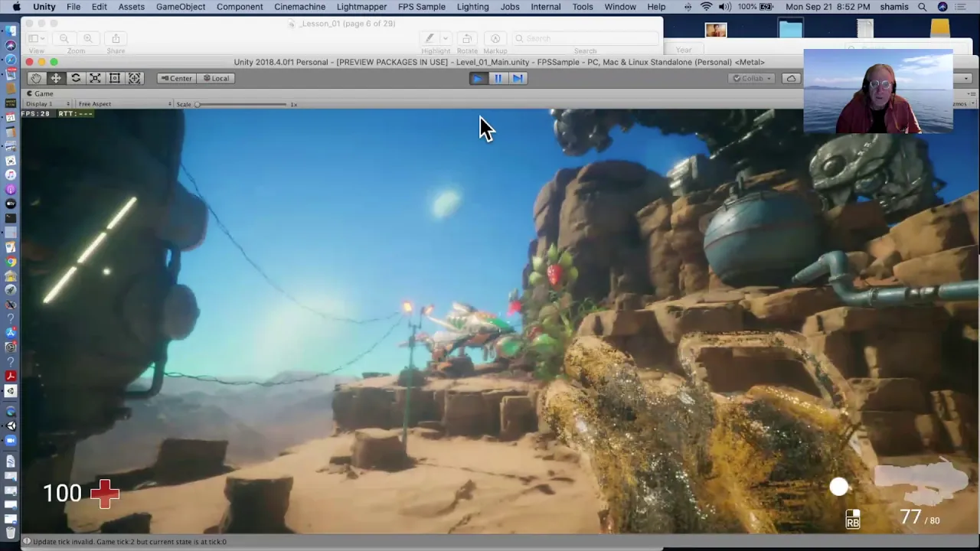
Task: Open the File menu
Action: [73, 7]
